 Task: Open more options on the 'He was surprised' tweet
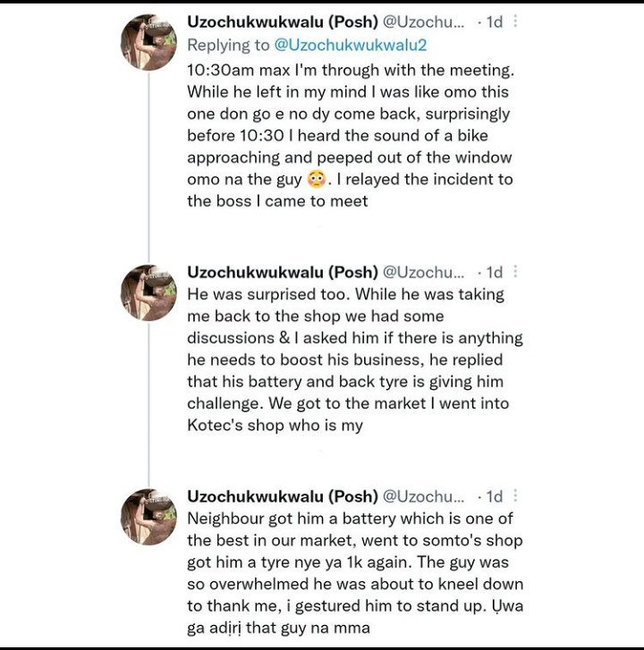point(515,272)
